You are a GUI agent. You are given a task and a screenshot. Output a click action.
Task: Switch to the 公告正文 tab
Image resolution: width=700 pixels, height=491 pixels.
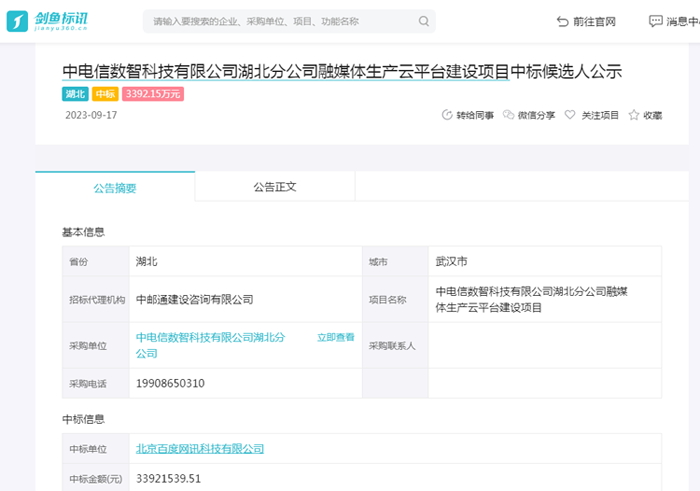pos(275,187)
